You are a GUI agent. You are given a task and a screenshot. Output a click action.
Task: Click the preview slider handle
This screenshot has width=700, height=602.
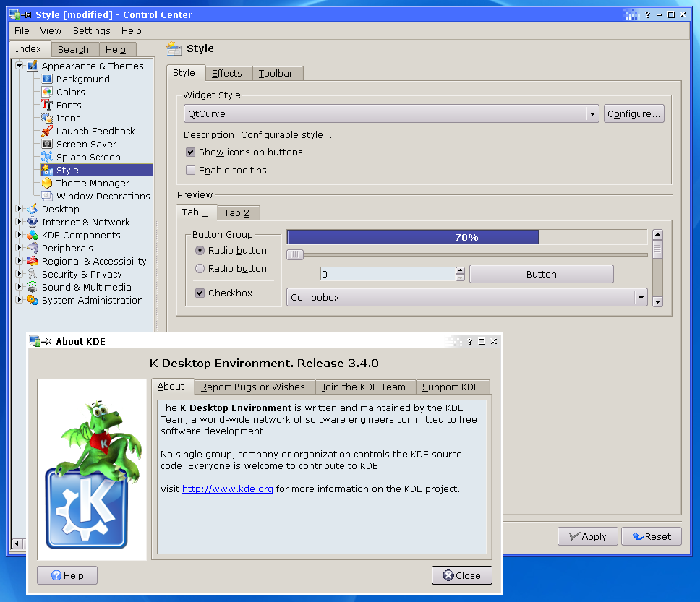pyautogui.click(x=294, y=254)
